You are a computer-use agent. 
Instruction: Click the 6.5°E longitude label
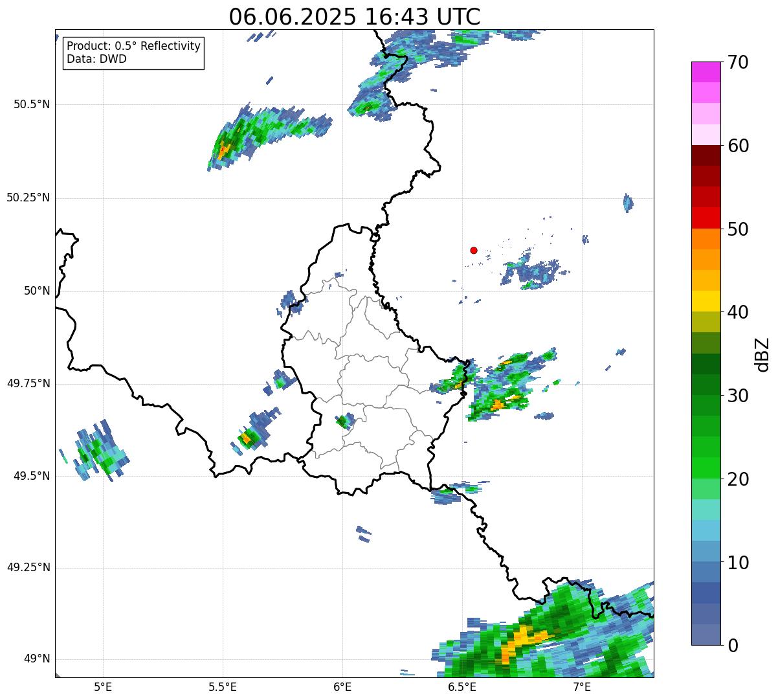click(462, 686)
